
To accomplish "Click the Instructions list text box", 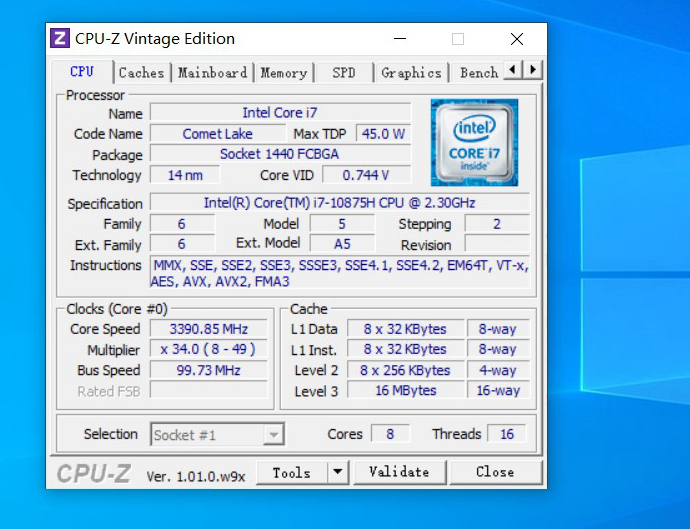I will pyautogui.click(x=339, y=273).
